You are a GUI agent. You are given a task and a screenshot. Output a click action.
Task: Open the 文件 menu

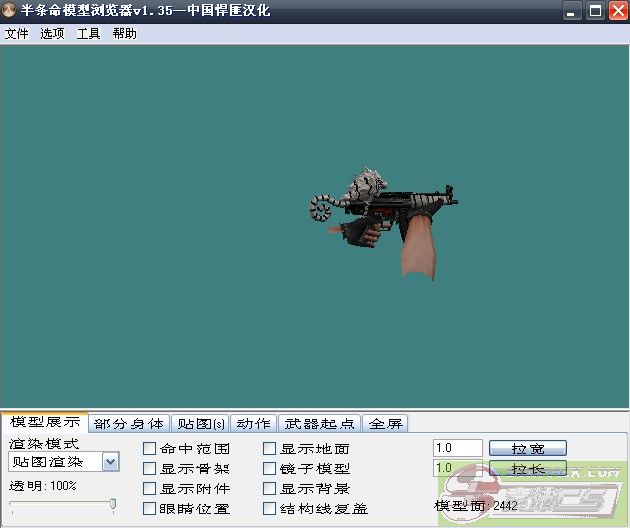17,33
